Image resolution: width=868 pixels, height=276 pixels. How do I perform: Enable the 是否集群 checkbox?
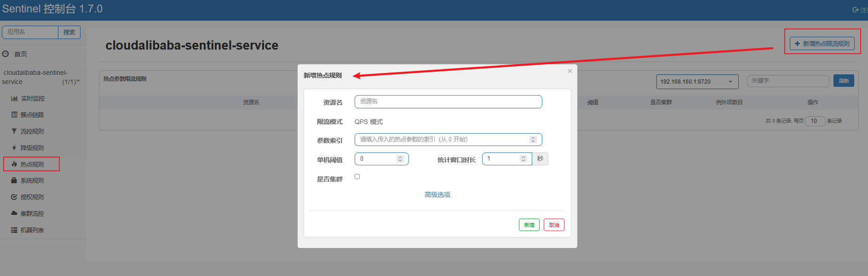pos(357,177)
